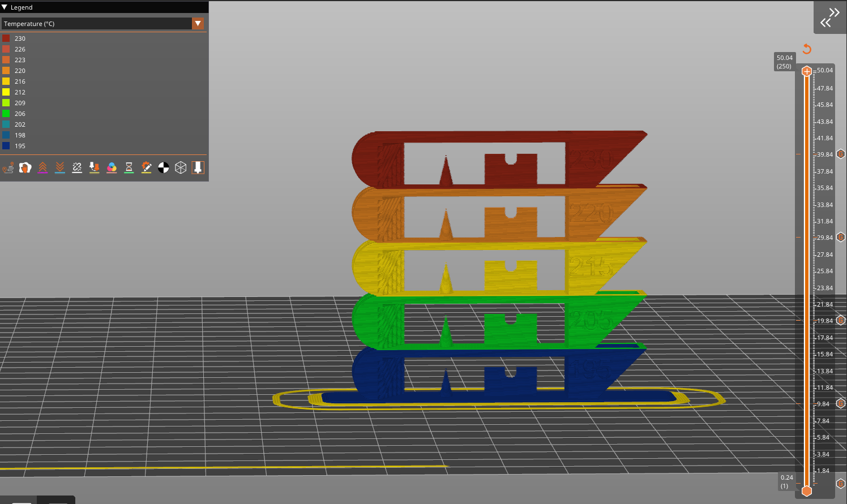Click G-code marker at the bottom layer
Image resolution: width=847 pixels, height=504 pixels.
tap(841, 484)
